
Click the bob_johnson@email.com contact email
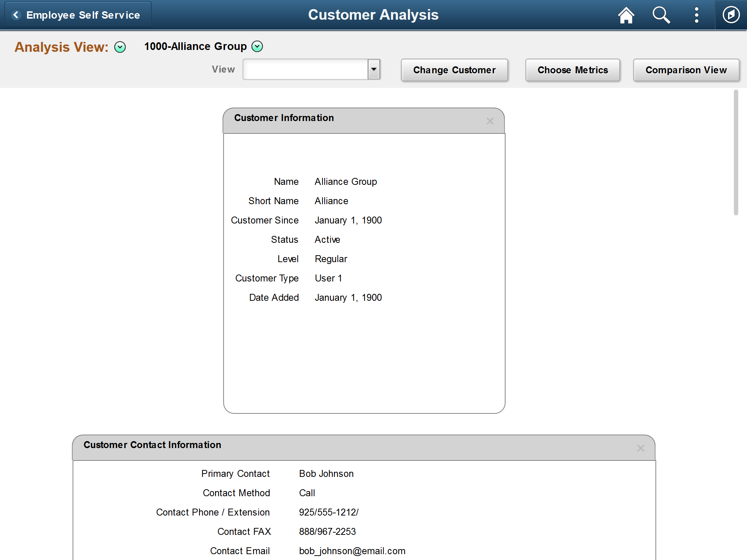pyautogui.click(x=352, y=551)
